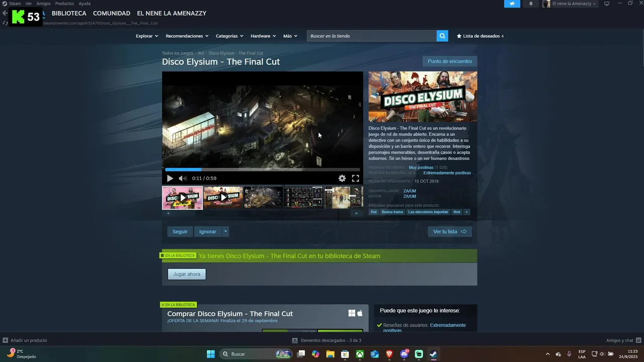The width and height of the screenshot is (644, 362).
Task: Expand the Más dropdown
Action: [x=290, y=36]
